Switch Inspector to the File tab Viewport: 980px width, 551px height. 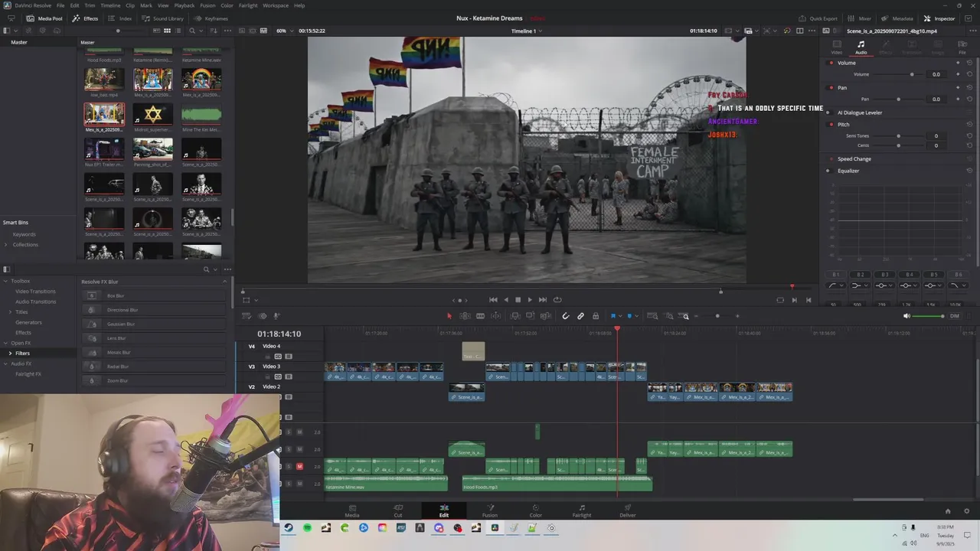pyautogui.click(x=962, y=47)
